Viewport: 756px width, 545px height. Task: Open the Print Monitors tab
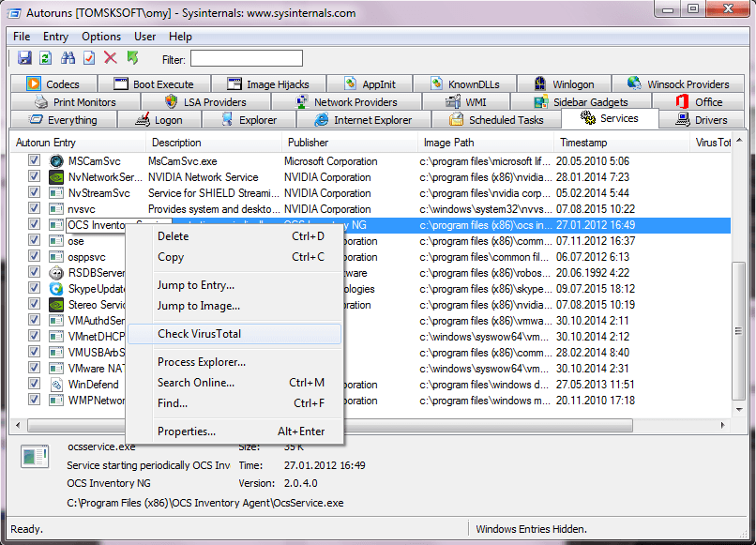click(x=75, y=101)
